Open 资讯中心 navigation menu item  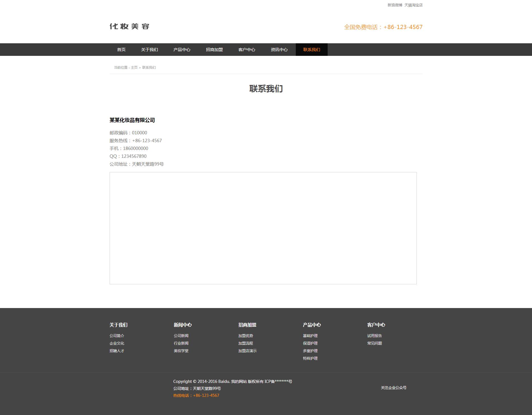pos(279,50)
